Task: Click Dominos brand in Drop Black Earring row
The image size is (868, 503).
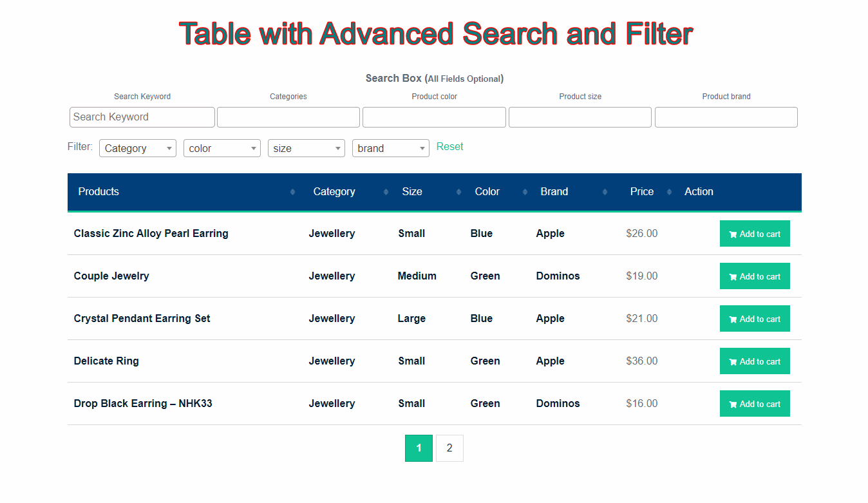Action: coord(558,404)
